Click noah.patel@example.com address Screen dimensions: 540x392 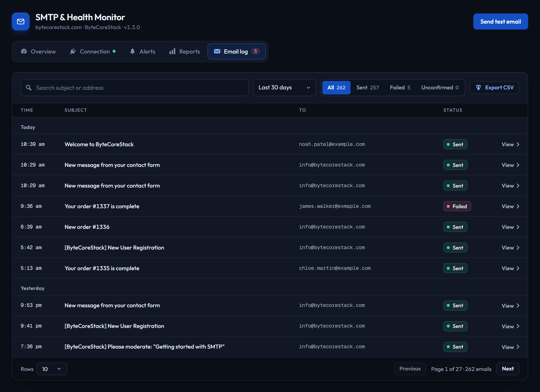click(x=332, y=144)
